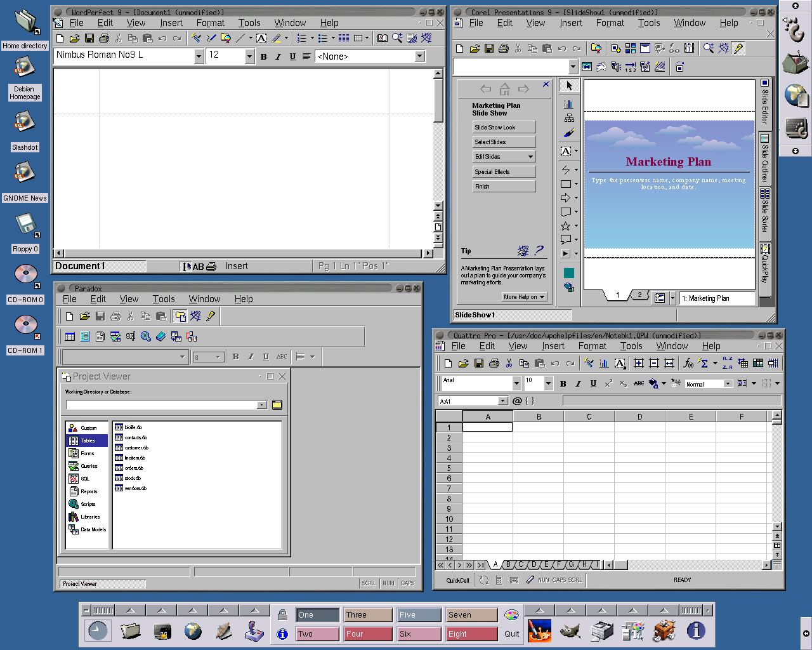
Task: Open the GIMP icon in the GNOME panel
Action: click(571, 631)
